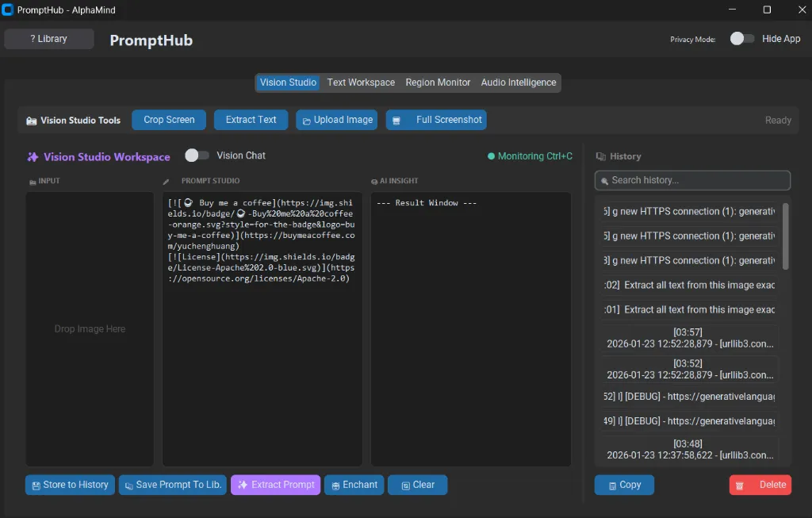
Task: Open the Library button
Action: tap(49, 39)
